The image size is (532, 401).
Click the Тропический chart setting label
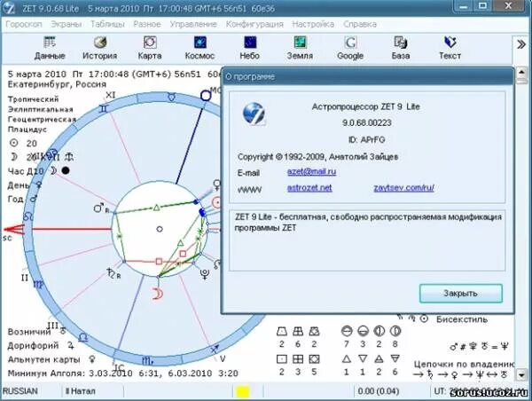click(x=34, y=99)
